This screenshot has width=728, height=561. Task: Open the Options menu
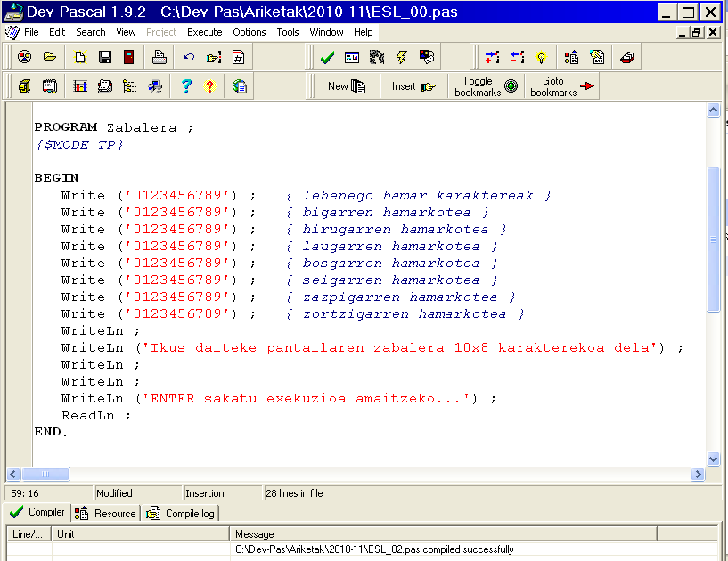pos(249,32)
